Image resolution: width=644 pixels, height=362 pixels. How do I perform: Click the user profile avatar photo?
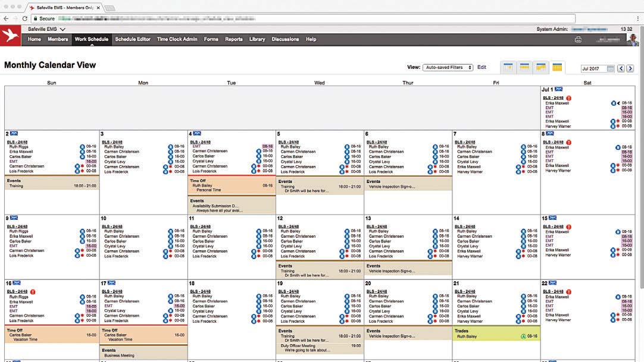tap(633, 39)
